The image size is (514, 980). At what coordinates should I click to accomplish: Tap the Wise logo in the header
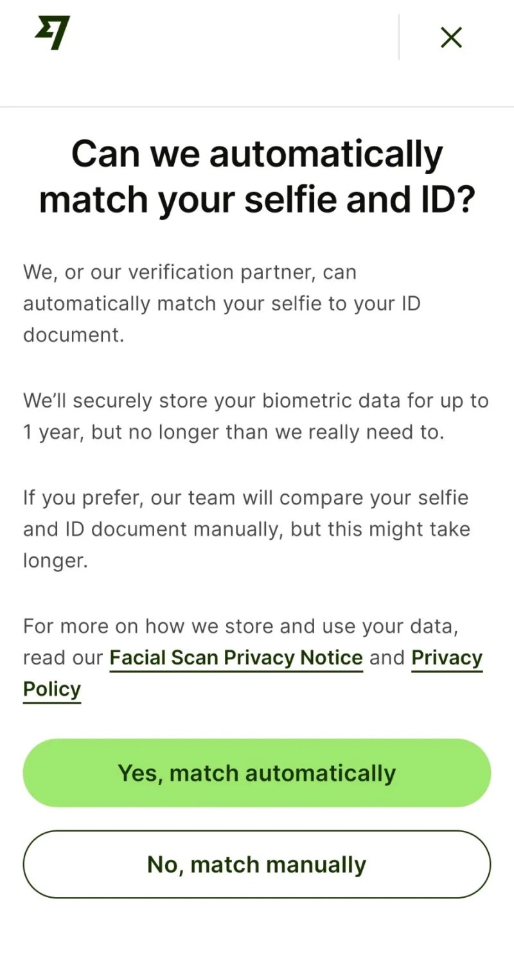(53, 33)
